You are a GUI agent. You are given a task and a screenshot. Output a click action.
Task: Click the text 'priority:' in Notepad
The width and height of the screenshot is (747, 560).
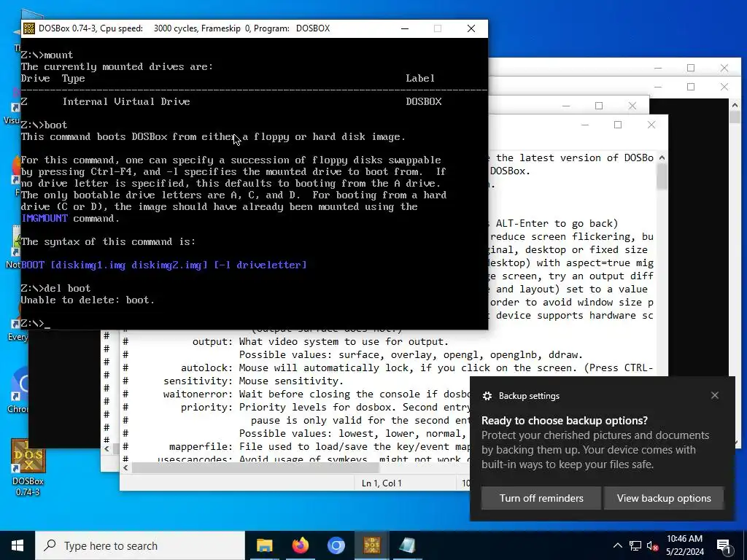point(206,408)
